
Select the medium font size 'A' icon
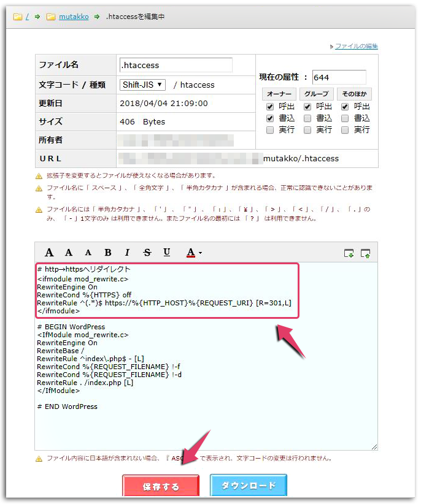69,253
